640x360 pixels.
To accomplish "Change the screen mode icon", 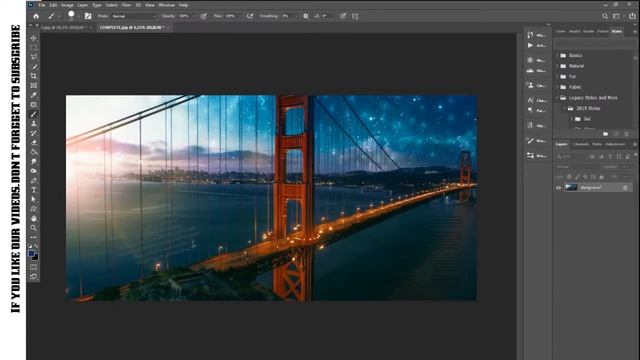I will coord(34,277).
